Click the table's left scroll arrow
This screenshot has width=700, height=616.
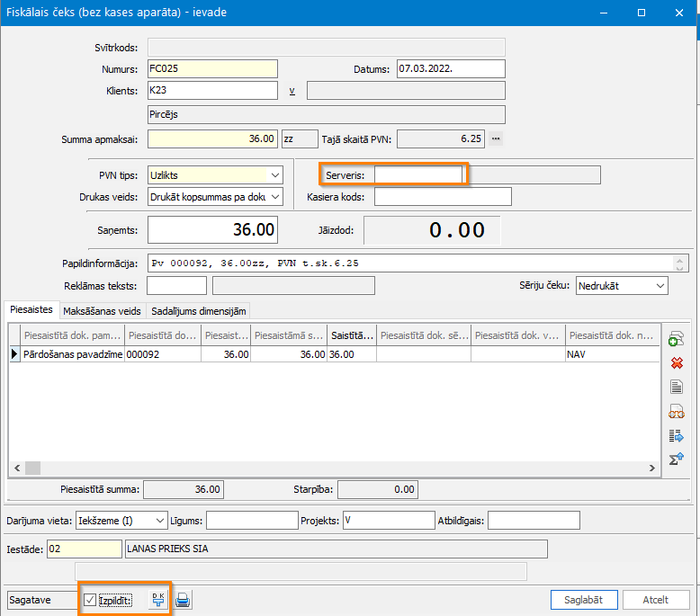(17, 468)
